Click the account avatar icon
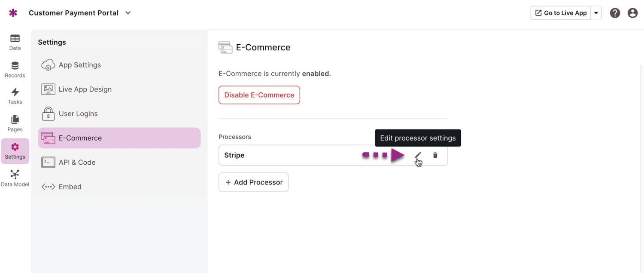The height and width of the screenshot is (273, 644). (632, 13)
